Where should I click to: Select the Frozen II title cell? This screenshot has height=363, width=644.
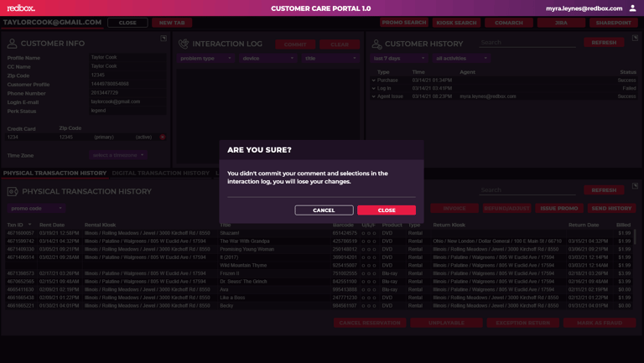pos(229,273)
